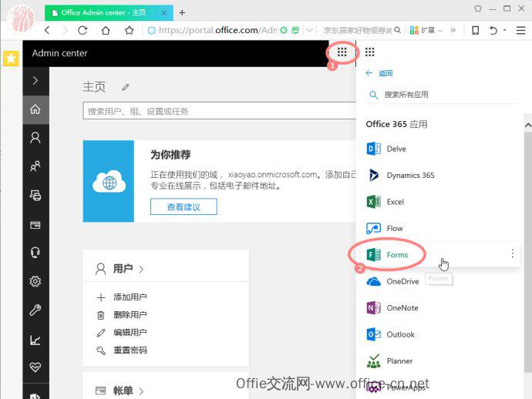
Task: Open Health heart icon in sidebar
Action: (x=35, y=367)
